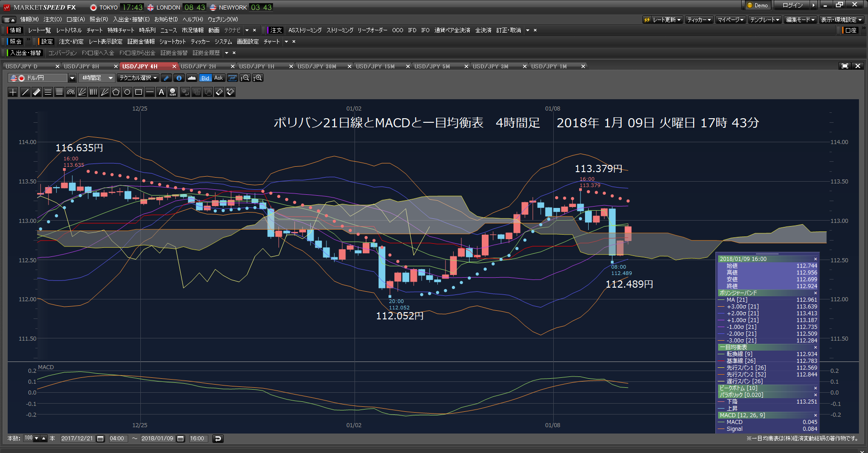This screenshot has width=868, height=453.
Task: Open the 入出金・振替(E) menu
Action: (x=131, y=19)
